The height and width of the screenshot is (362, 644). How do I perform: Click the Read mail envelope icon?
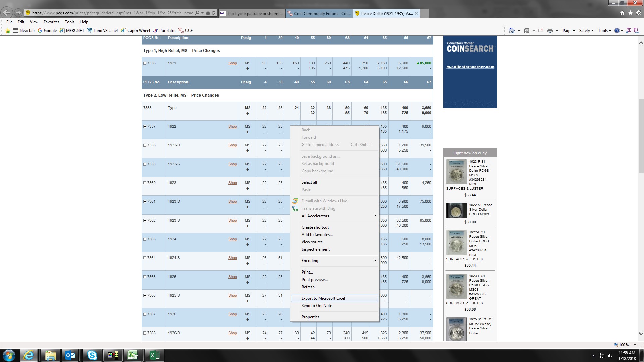[541, 31]
